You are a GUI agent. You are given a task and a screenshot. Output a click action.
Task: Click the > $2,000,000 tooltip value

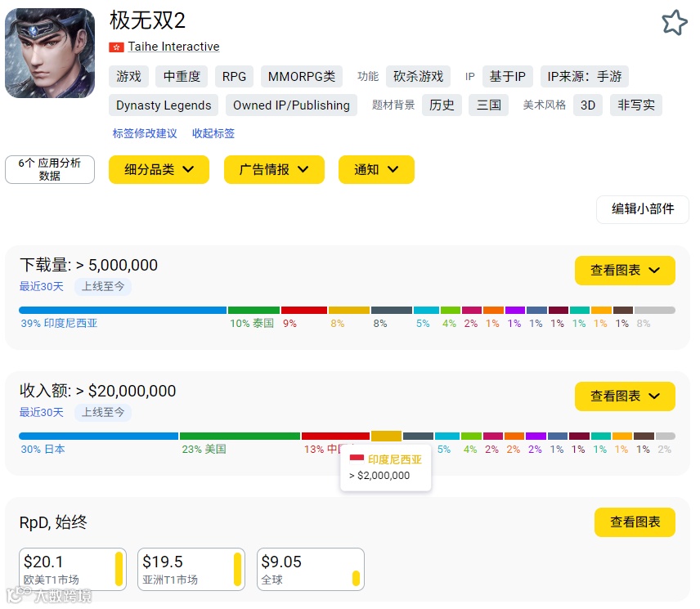pos(379,476)
